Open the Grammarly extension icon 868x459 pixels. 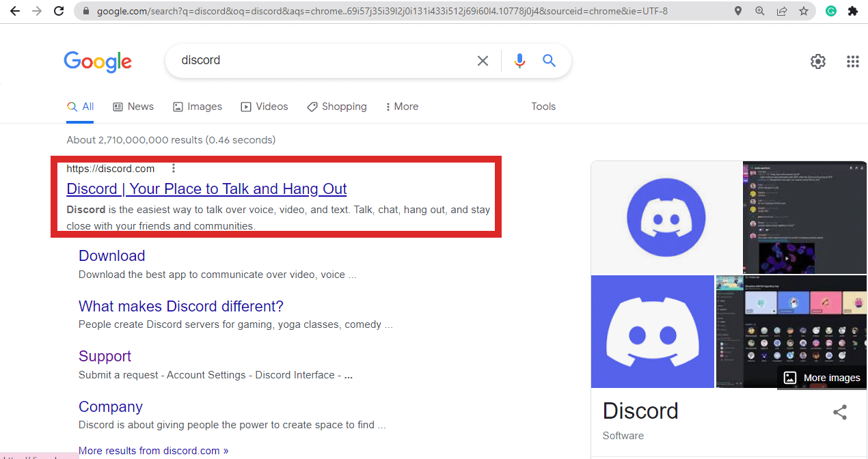tap(831, 11)
